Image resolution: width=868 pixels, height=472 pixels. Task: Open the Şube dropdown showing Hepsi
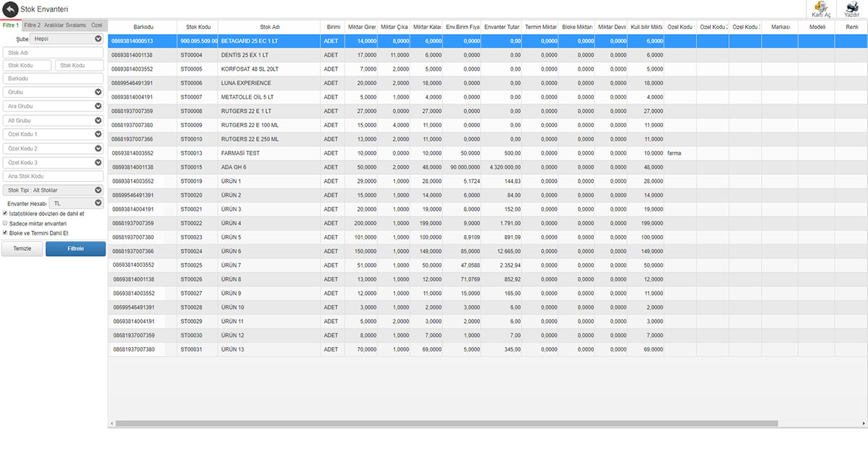(67, 39)
